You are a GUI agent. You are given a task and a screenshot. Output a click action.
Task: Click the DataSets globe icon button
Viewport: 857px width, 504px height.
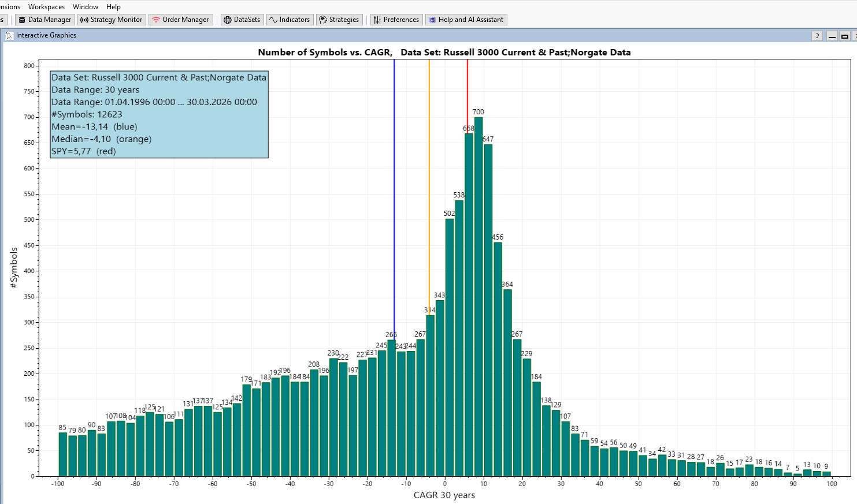point(242,20)
